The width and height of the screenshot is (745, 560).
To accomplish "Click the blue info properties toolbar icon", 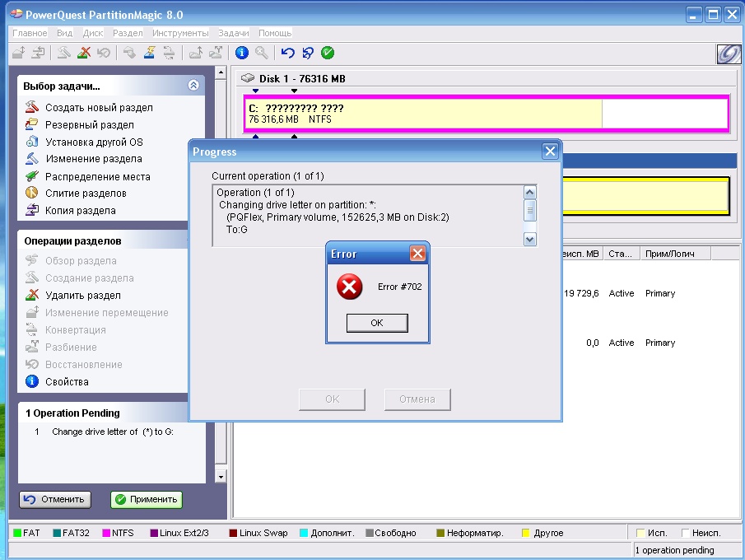I will click(x=242, y=52).
